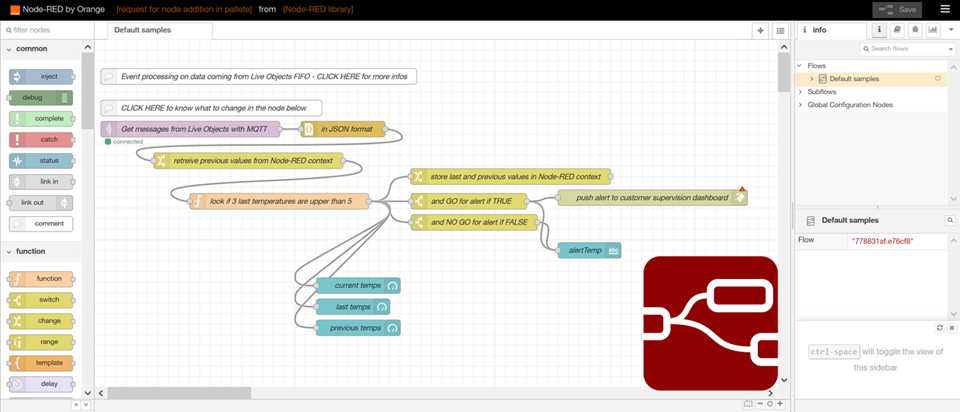Click the vertical workspace scrollbar thumb

click(783, 72)
